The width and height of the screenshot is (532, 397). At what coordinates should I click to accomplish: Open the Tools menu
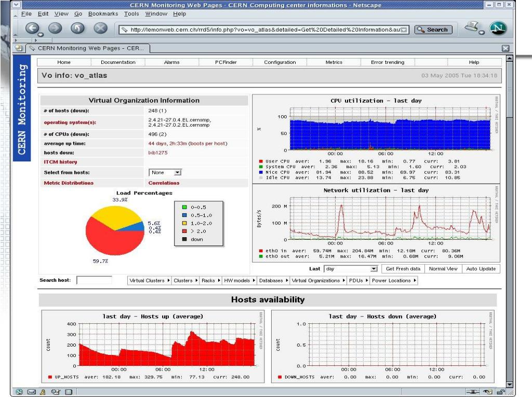[x=131, y=13]
